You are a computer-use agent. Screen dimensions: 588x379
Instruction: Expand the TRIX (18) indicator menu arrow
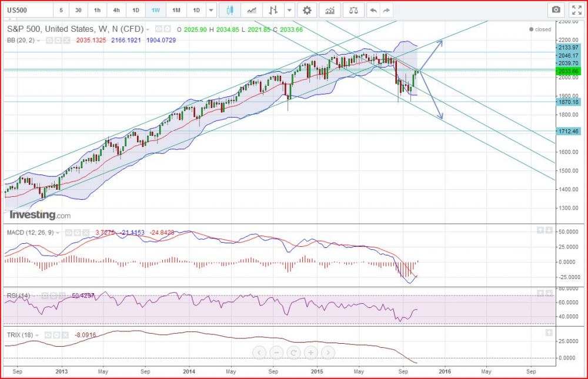[38, 335]
